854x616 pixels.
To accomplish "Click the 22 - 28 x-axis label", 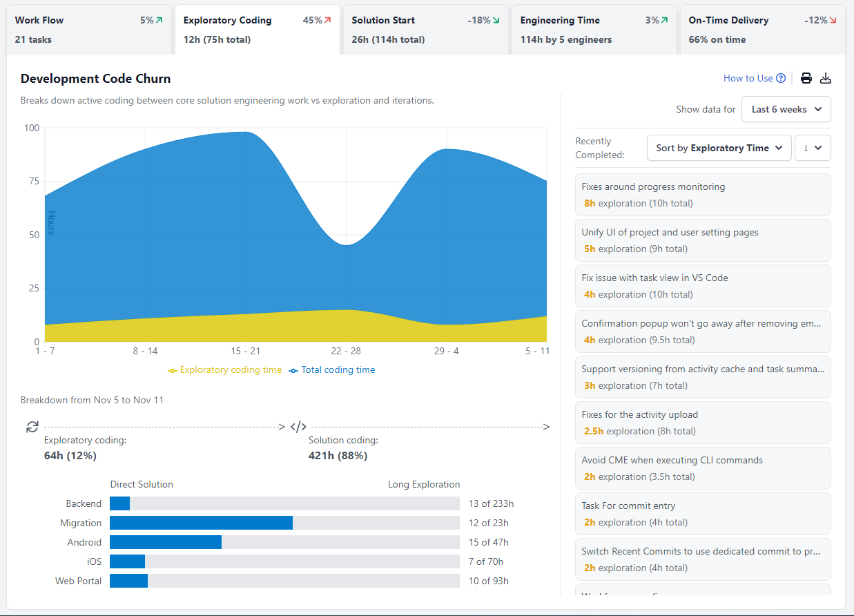I will click(346, 351).
